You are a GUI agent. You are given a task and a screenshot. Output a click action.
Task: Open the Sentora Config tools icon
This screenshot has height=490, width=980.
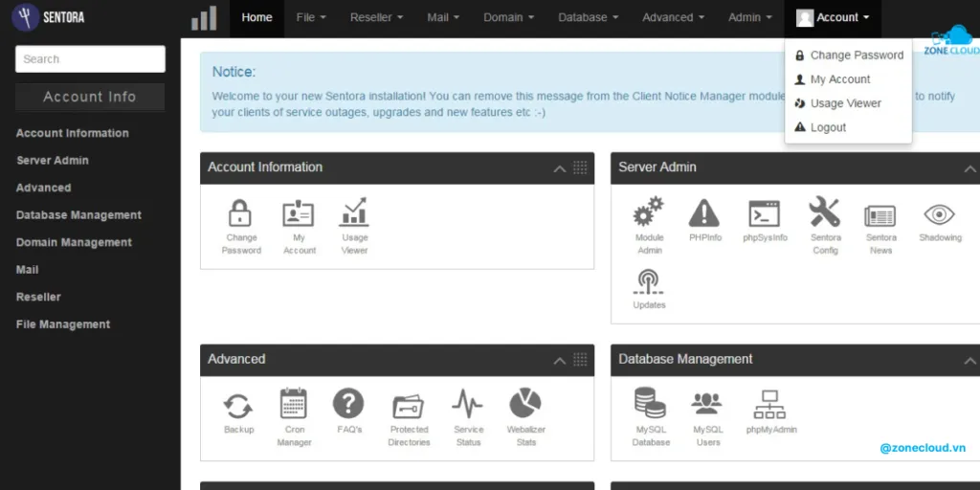click(825, 212)
